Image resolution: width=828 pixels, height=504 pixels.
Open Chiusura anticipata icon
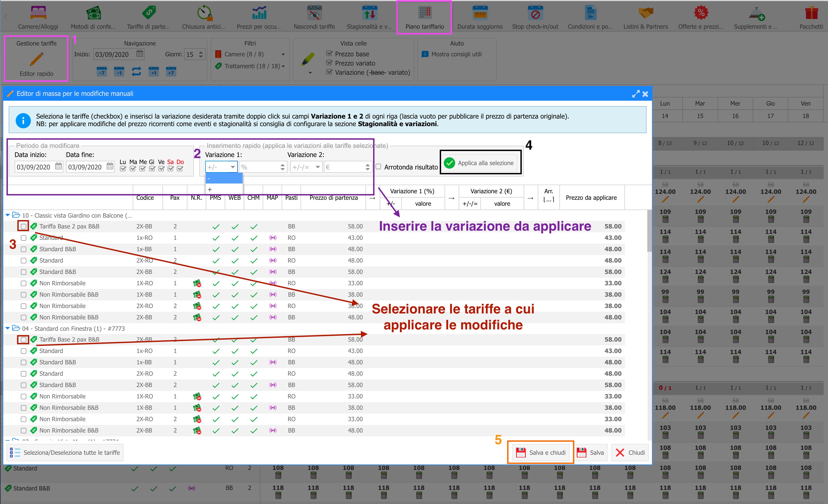[x=204, y=18]
